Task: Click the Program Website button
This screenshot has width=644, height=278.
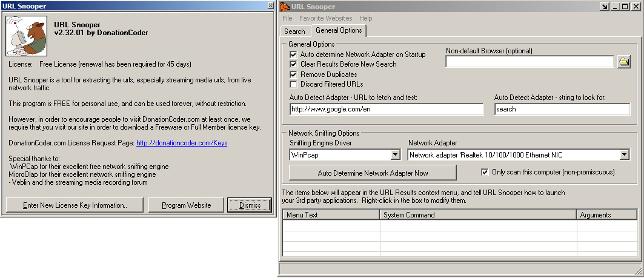Action: [x=187, y=205]
